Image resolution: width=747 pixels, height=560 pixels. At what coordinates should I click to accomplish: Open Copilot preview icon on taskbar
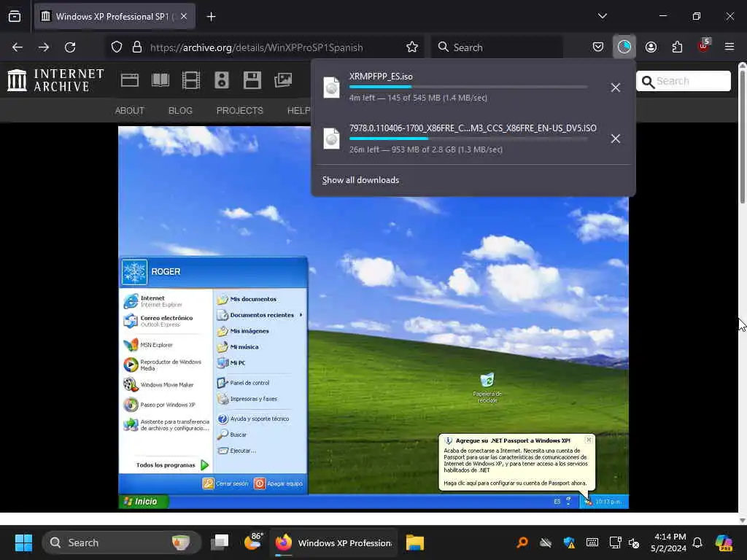[x=724, y=542]
